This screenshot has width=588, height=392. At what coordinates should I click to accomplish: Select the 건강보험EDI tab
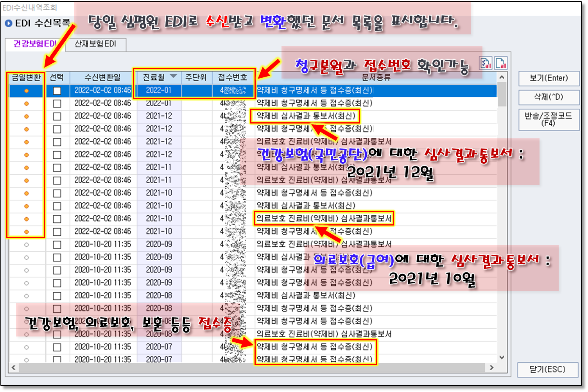(34, 44)
